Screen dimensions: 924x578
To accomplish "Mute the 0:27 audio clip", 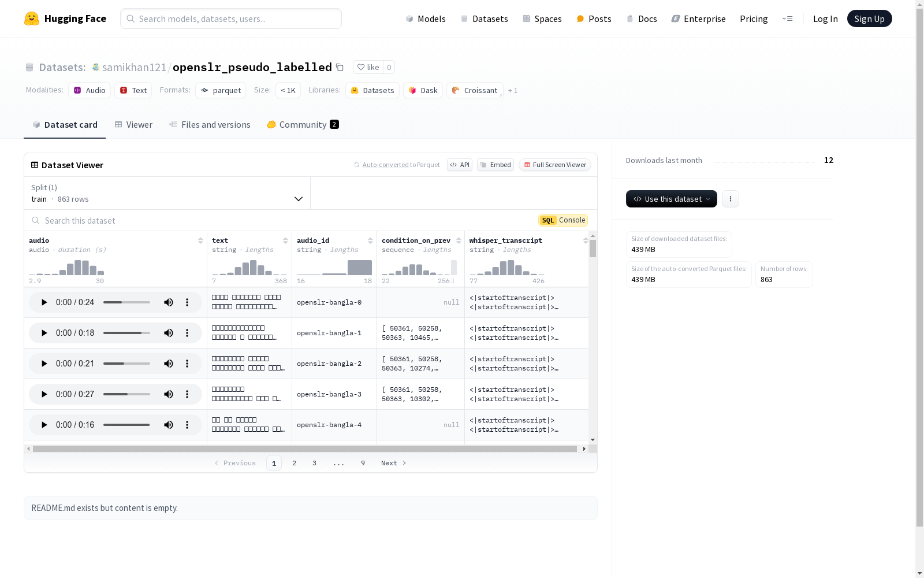I will click(x=169, y=394).
